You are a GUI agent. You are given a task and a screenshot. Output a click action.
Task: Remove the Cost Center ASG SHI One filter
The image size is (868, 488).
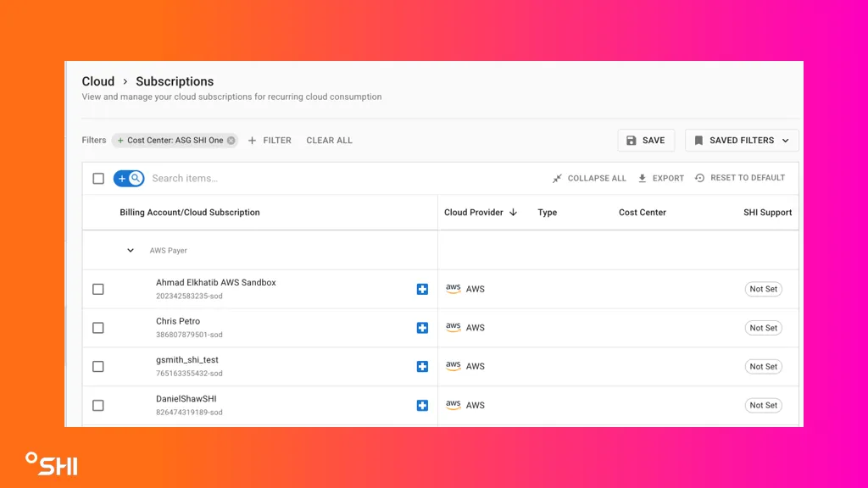click(x=231, y=141)
